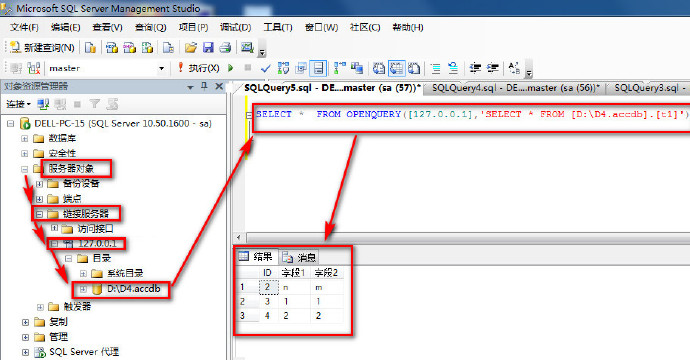Toggle IntelliSense Enabled in the toolbar
The image size is (690, 360).
[x=318, y=68]
